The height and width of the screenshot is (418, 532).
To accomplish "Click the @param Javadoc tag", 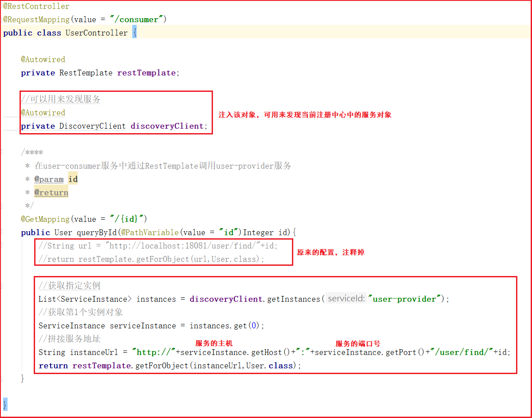I will (49, 179).
